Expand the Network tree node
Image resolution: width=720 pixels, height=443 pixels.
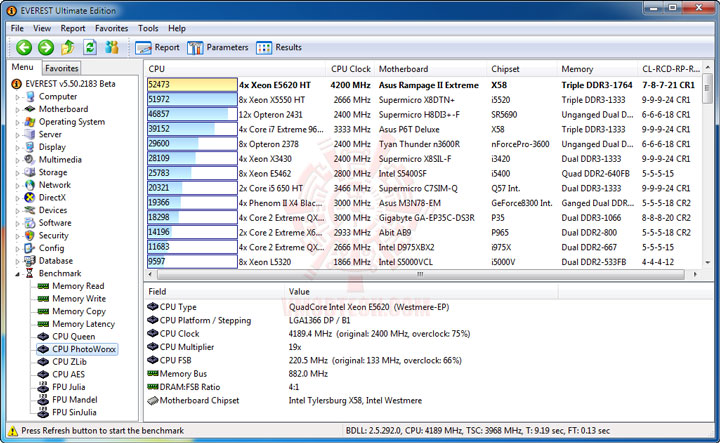[x=17, y=185]
